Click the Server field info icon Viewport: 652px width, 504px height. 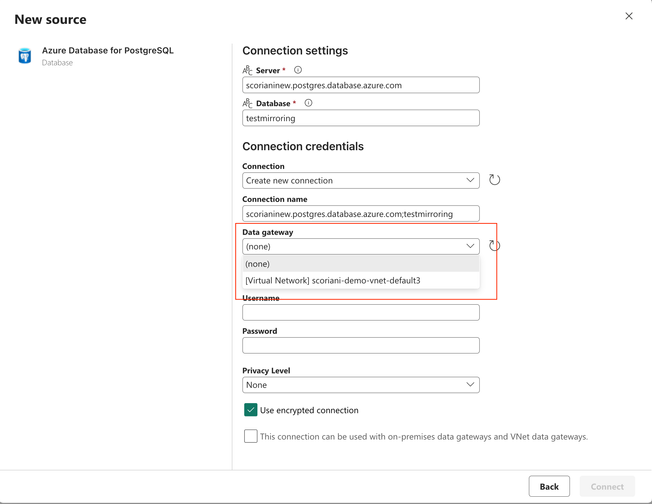tap(298, 70)
